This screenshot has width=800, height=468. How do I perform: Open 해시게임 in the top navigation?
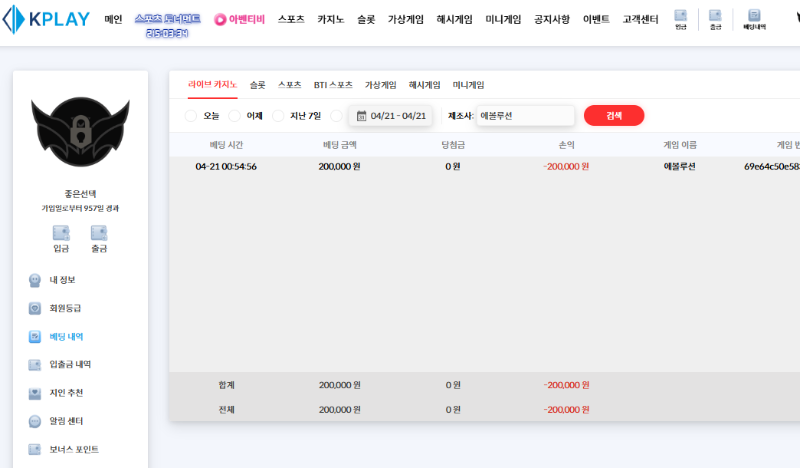[x=454, y=19]
